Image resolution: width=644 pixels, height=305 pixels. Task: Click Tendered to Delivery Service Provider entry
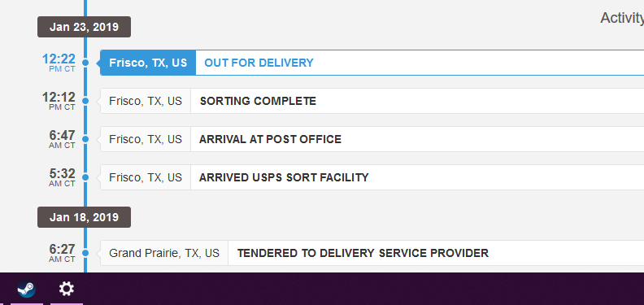coord(372,253)
